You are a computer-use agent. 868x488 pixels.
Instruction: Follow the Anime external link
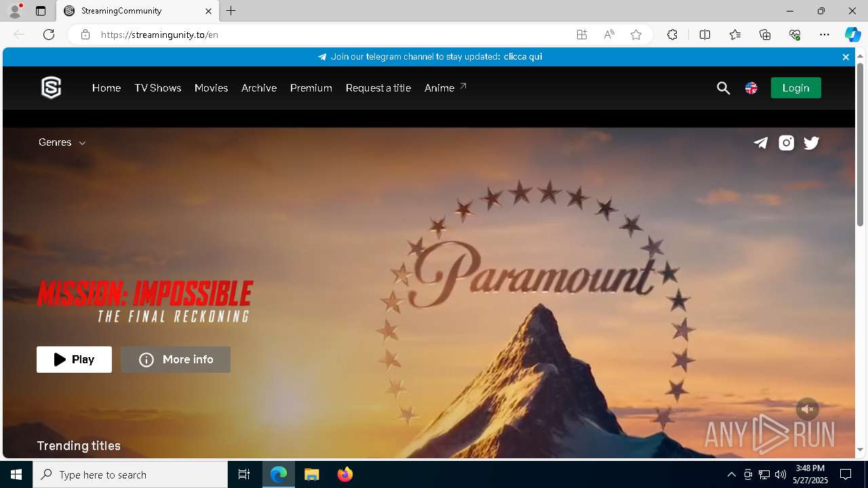[x=446, y=88]
